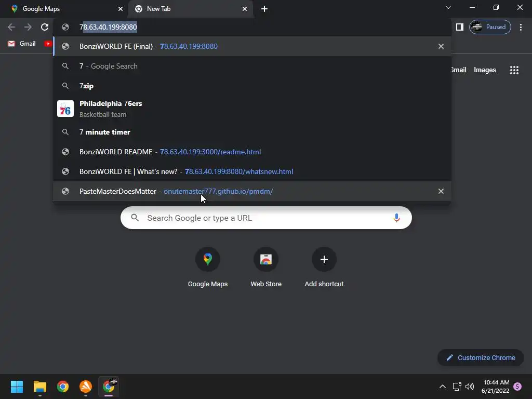Viewport: 532px width, 399px height.
Task: Click the magnifier icon in Google search box
Action: point(135,218)
